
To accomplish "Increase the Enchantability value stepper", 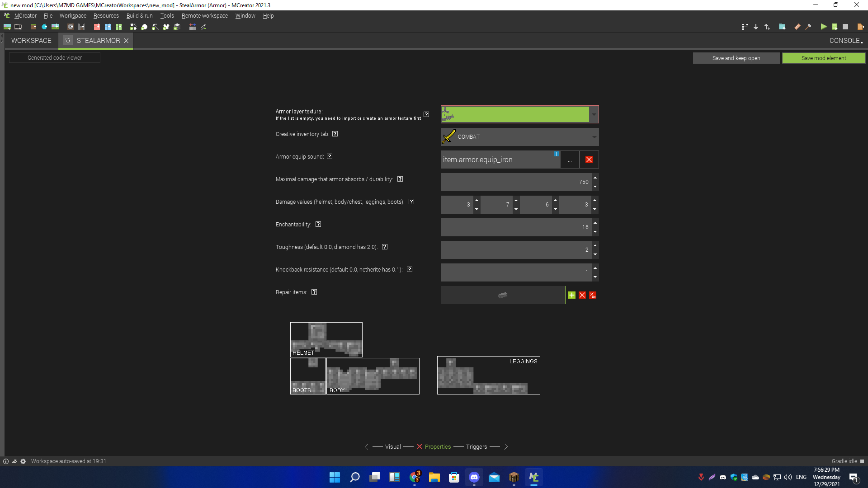I will [595, 223].
